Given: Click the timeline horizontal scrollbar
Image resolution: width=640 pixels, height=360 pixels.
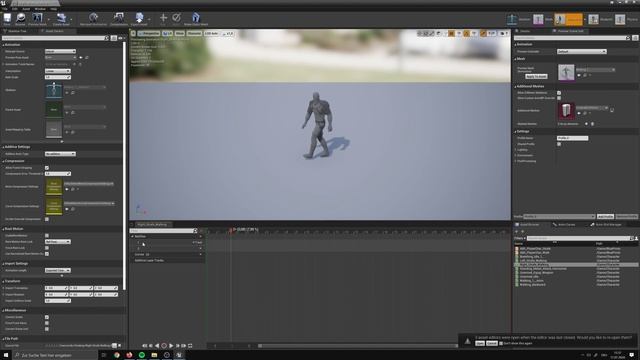Looking at the screenshot, I should pos(358,346).
